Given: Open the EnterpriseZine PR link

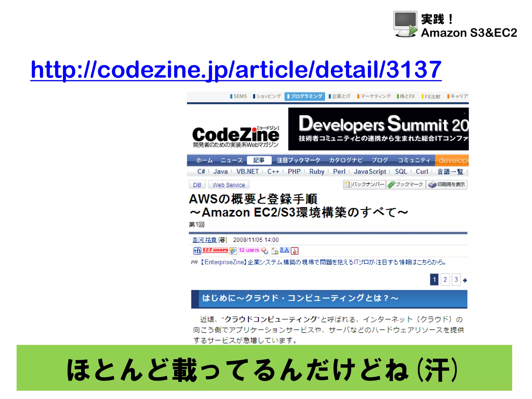Looking at the screenshot, I should 323,262.
